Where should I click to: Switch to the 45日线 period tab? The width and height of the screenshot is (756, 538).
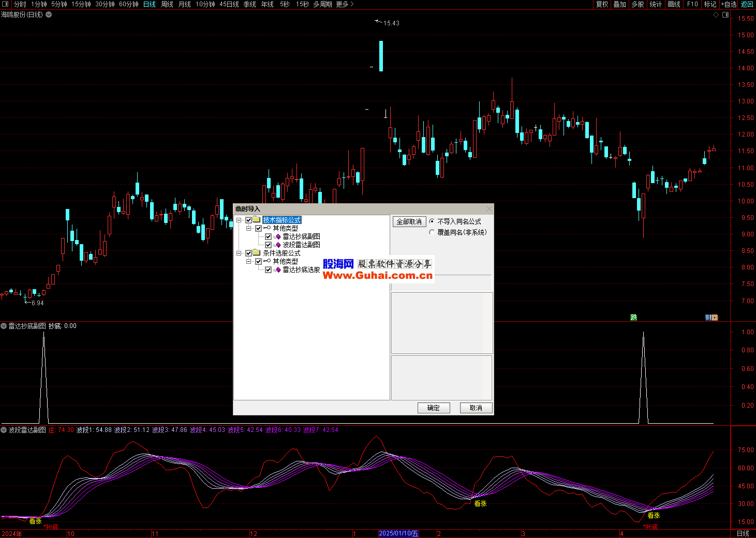(x=229, y=4)
